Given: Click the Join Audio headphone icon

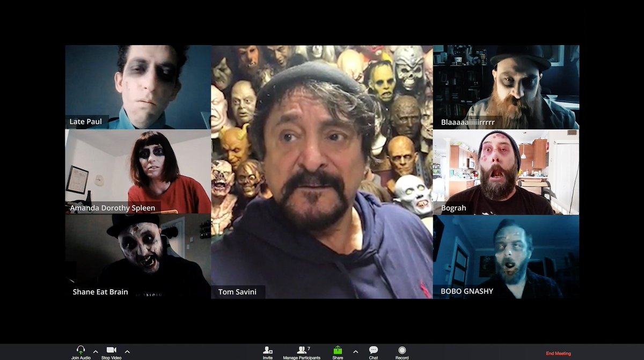Looking at the screenshot, I should (81, 350).
